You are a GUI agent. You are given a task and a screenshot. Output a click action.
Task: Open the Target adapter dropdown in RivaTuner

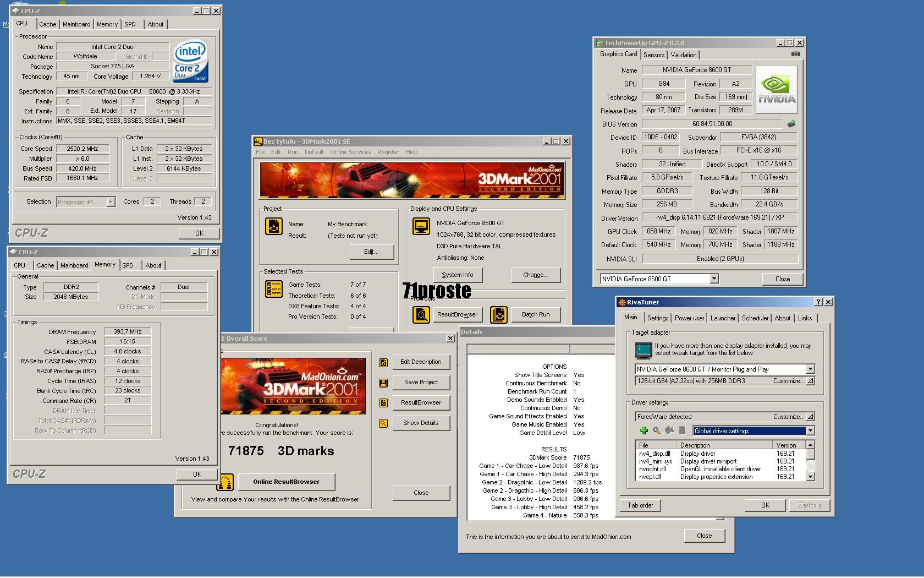tap(810, 369)
